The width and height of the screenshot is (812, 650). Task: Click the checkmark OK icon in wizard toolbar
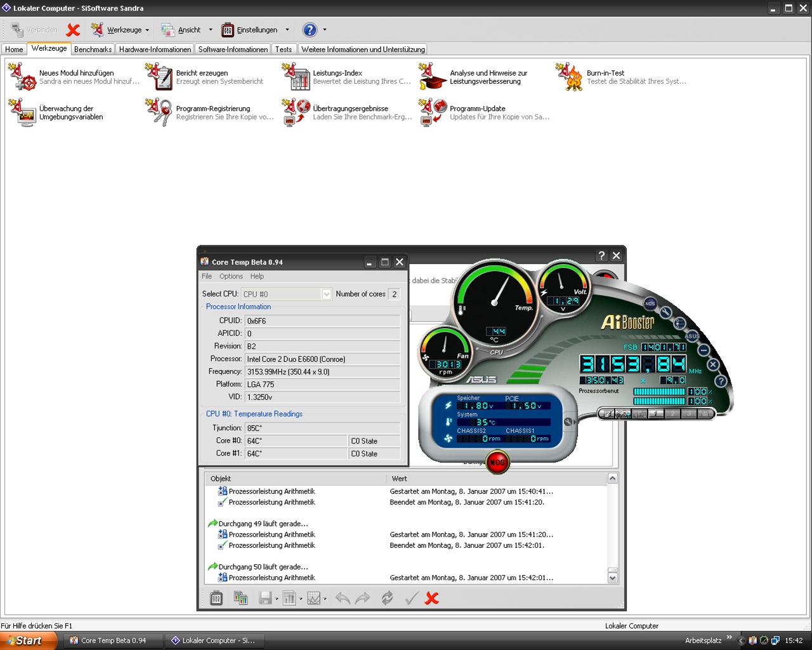(x=411, y=598)
